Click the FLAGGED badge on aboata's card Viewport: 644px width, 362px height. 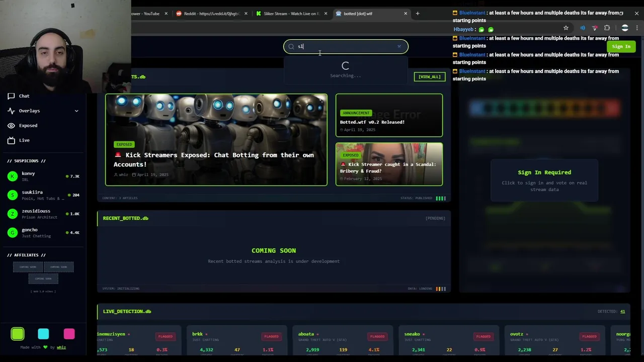(377, 336)
